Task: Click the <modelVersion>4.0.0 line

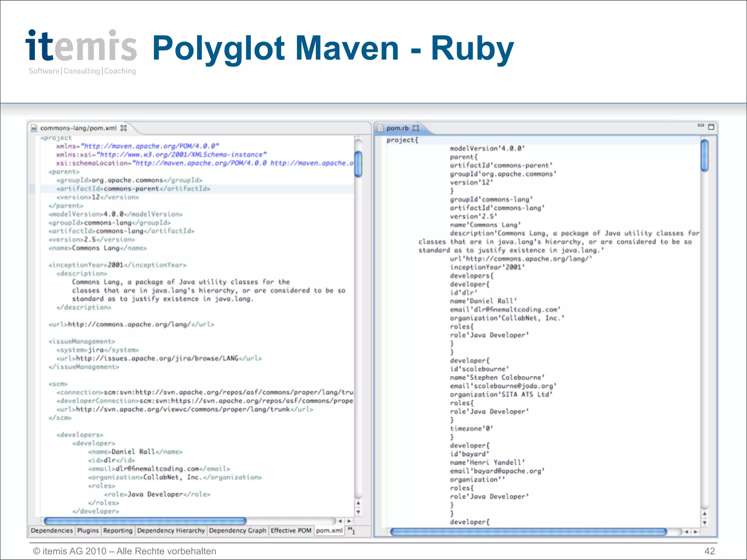Action: pos(115,214)
